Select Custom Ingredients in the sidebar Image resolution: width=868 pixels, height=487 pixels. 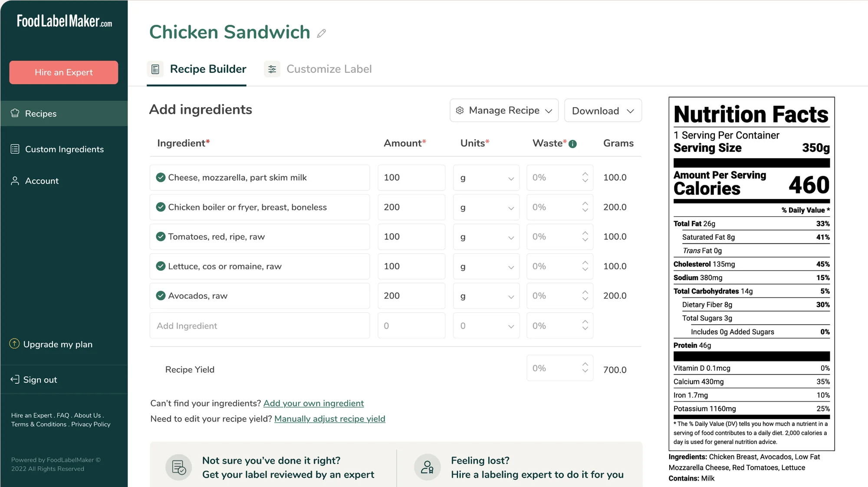click(64, 149)
